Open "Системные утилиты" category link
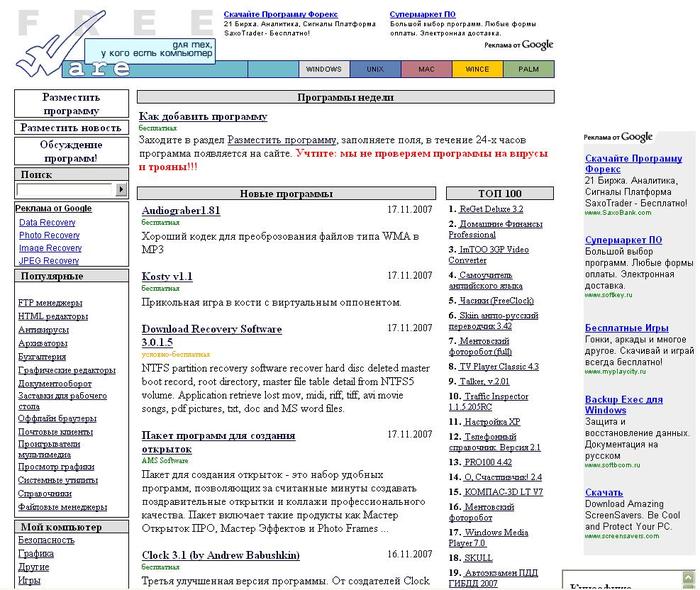Viewport: 700px width, 590px height. (x=58, y=480)
